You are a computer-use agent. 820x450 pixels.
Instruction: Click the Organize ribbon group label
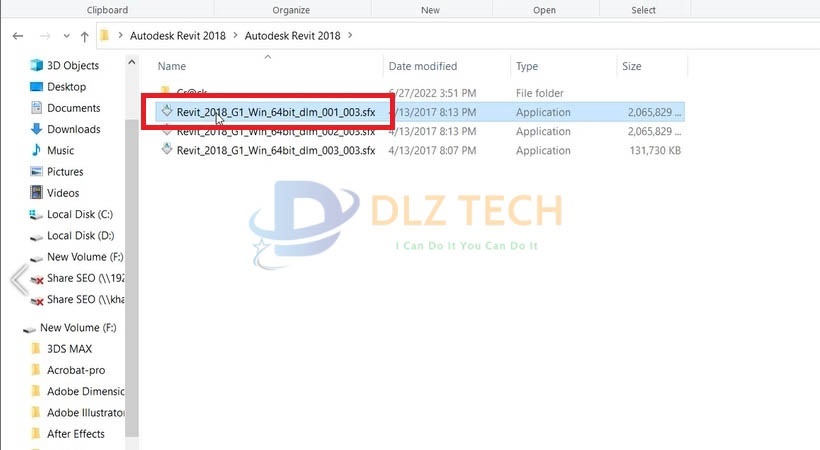pyautogui.click(x=291, y=10)
